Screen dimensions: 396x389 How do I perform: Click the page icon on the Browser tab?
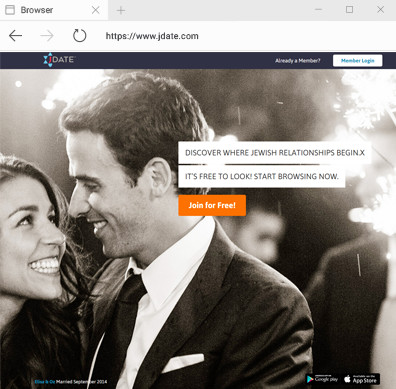tap(10, 10)
